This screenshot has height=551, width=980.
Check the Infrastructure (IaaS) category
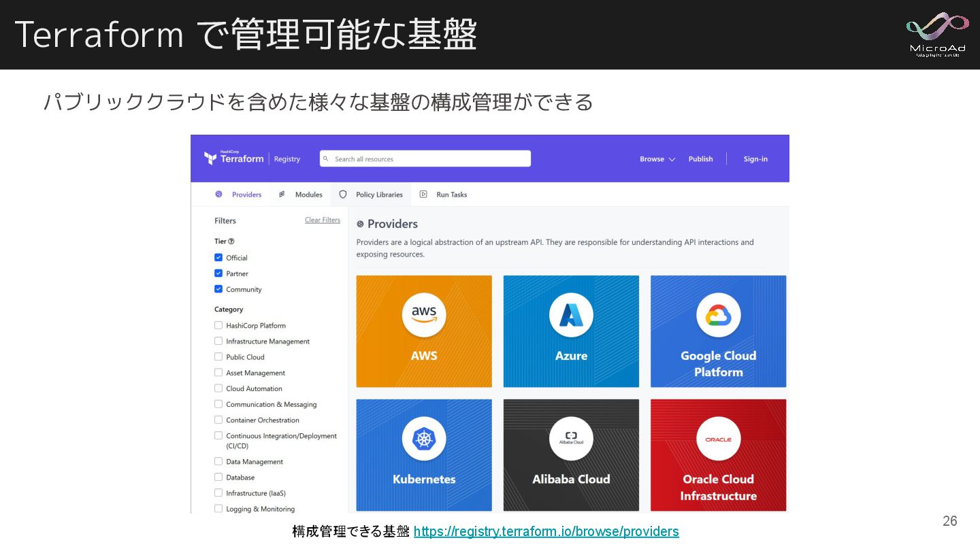pos(218,492)
